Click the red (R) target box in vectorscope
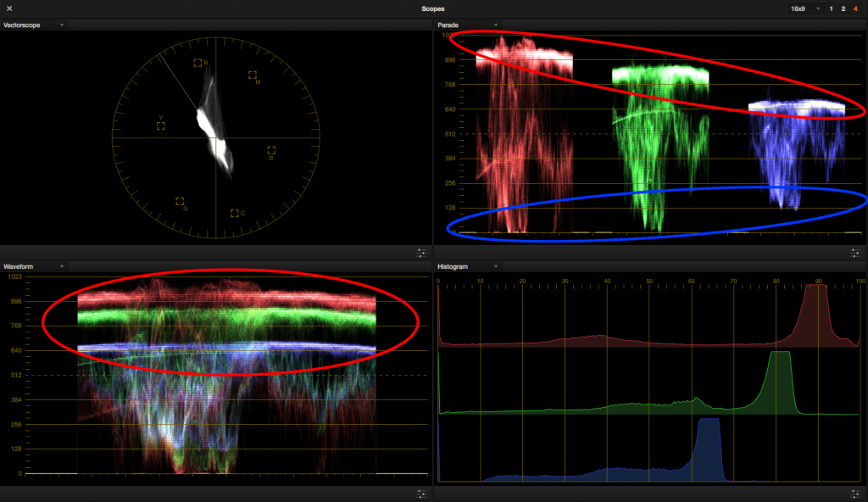This screenshot has width=868, height=502. coord(198,63)
